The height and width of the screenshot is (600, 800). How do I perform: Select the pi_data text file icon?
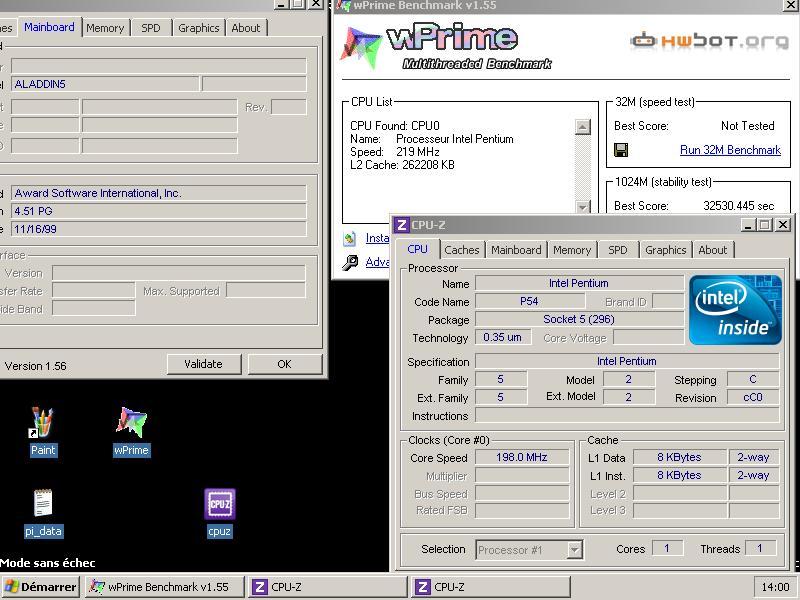coord(43,513)
